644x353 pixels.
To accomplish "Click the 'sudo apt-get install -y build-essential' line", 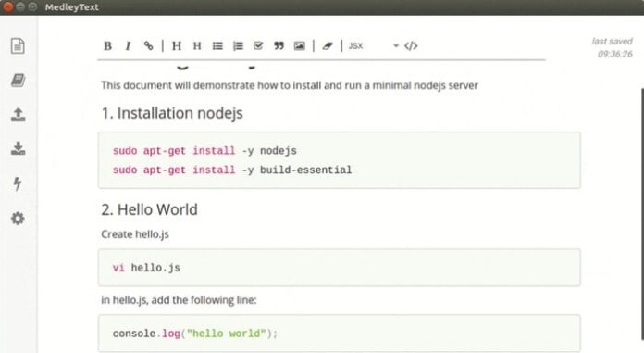I will click(x=232, y=170).
